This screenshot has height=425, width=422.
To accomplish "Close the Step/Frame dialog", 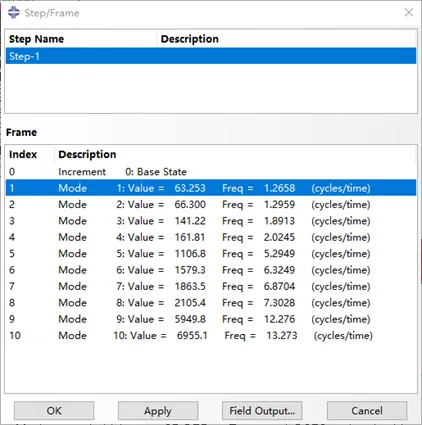I will point(409,13).
